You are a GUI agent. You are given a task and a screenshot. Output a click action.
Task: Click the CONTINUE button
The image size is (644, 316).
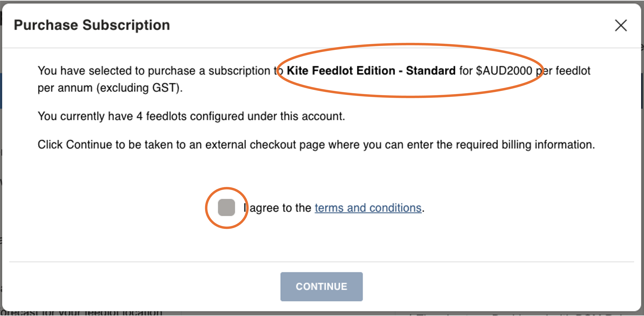pos(321,286)
